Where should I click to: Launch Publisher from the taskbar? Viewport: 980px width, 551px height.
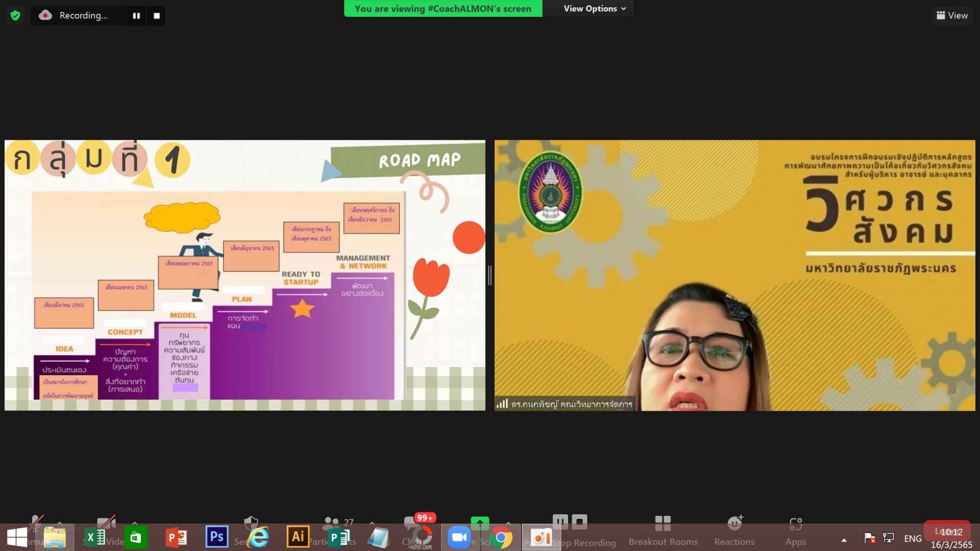pyautogui.click(x=338, y=538)
